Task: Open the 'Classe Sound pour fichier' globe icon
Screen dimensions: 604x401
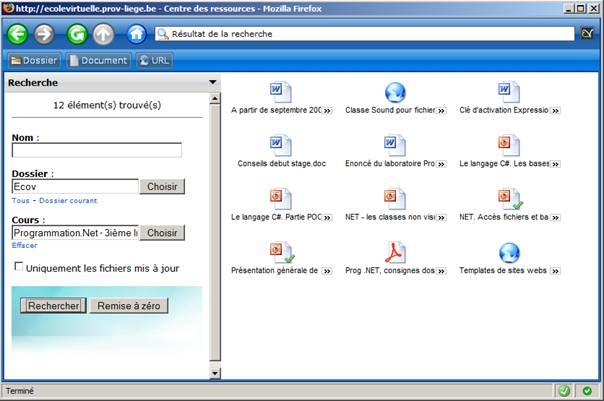Action: [395, 93]
